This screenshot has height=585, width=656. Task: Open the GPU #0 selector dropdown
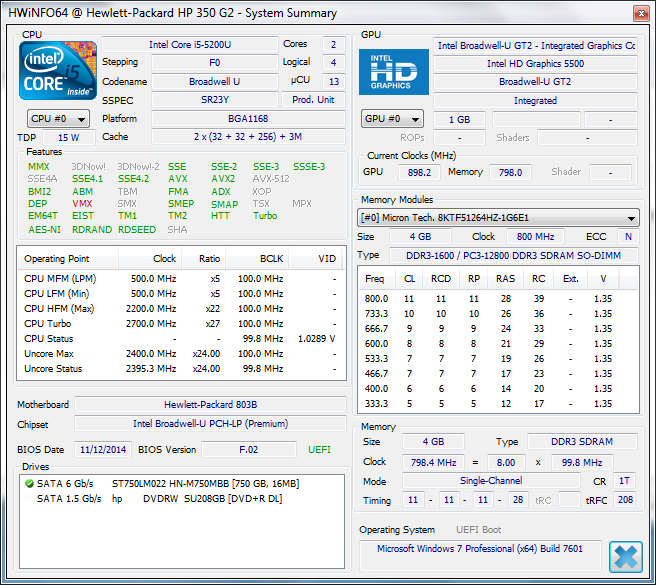[x=392, y=119]
